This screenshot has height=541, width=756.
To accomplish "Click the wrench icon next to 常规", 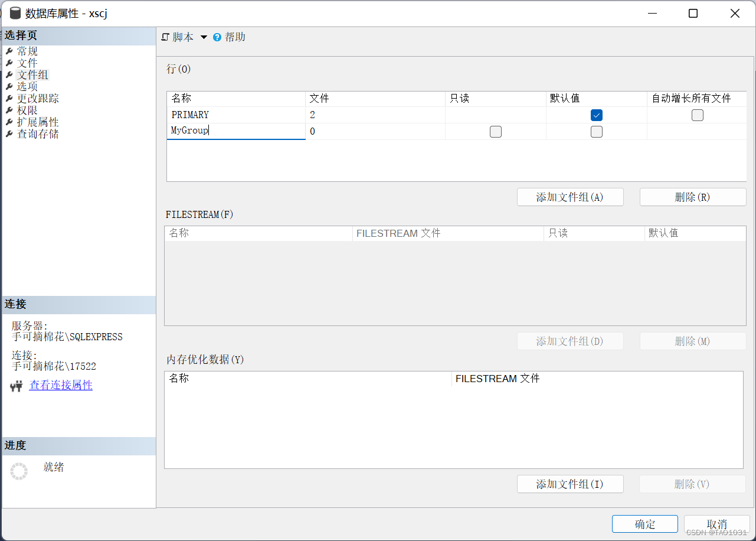I will (x=9, y=51).
